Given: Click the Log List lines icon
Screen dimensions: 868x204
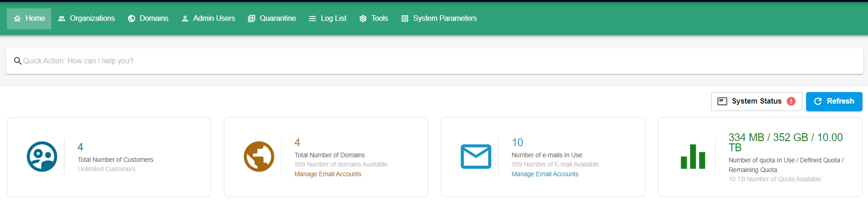Looking at the screenshot, I should coord(313,19).
